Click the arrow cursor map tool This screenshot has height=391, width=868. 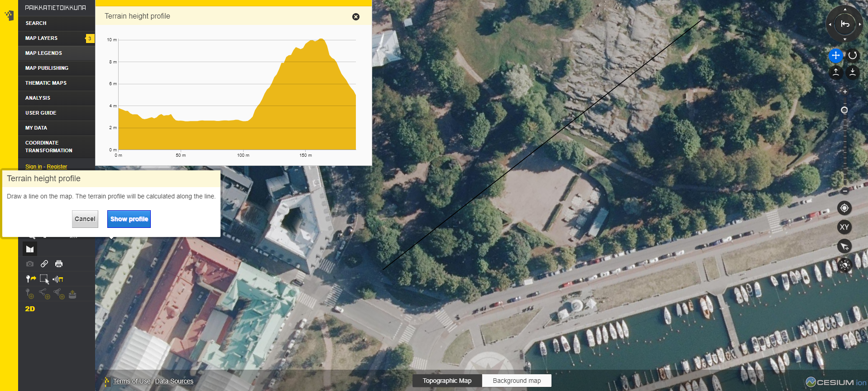844,246
